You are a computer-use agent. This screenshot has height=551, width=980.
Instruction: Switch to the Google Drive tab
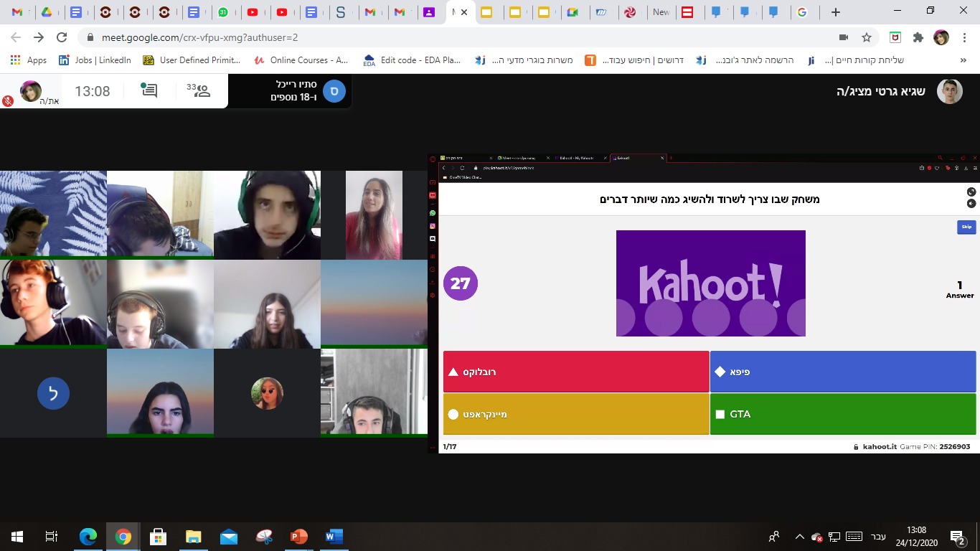click(46, 12)
